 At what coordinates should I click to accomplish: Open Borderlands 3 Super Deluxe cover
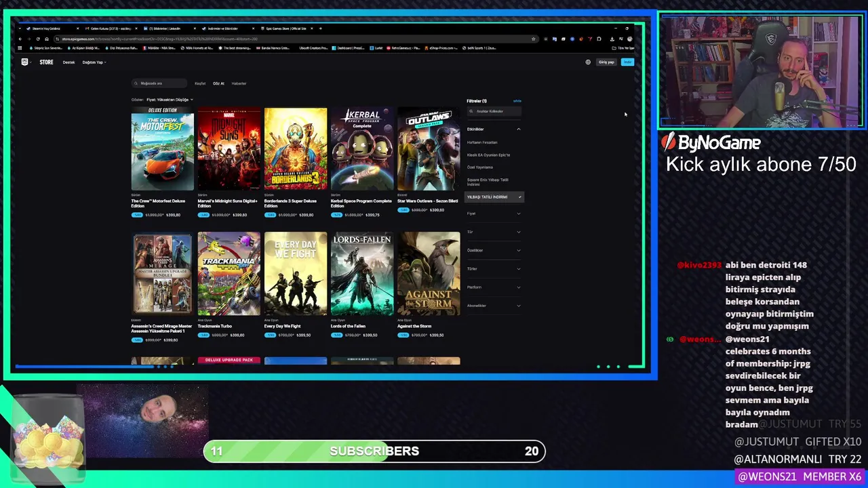[x=296, y=149]
